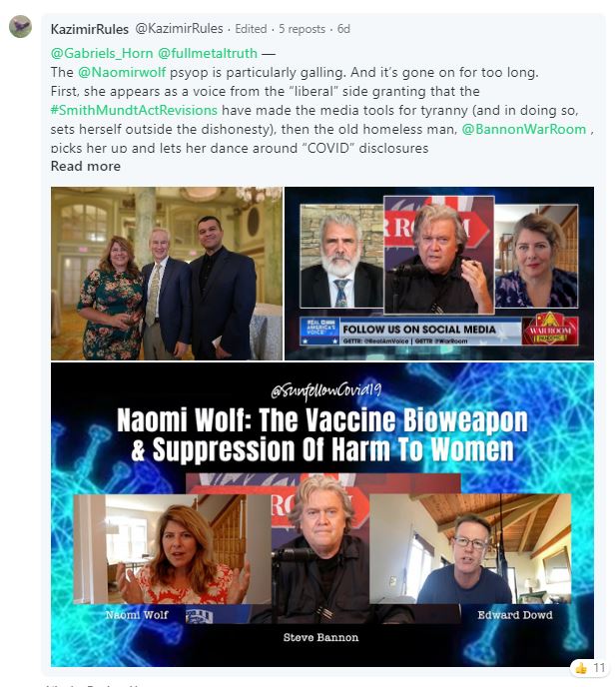The image size is (616, 687).
Task: Expand the post with Read more
Action: (86, 166)
